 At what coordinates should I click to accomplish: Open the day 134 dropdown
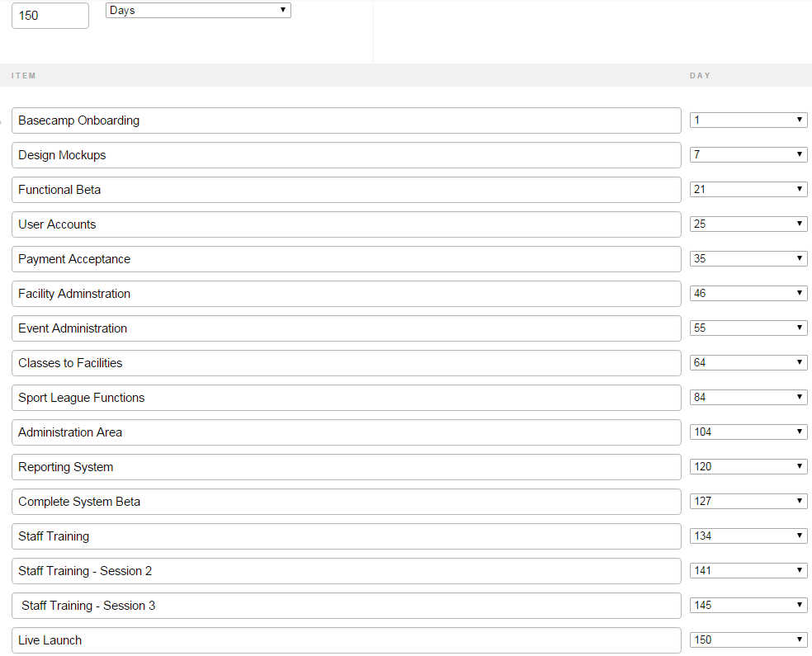click(x=748, y=536)
